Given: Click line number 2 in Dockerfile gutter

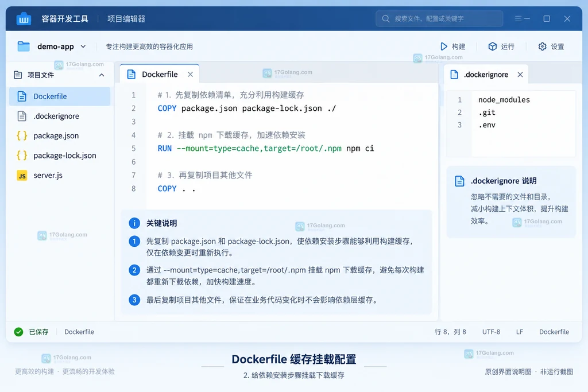Looking at the screenshot, I should point(133,108).
